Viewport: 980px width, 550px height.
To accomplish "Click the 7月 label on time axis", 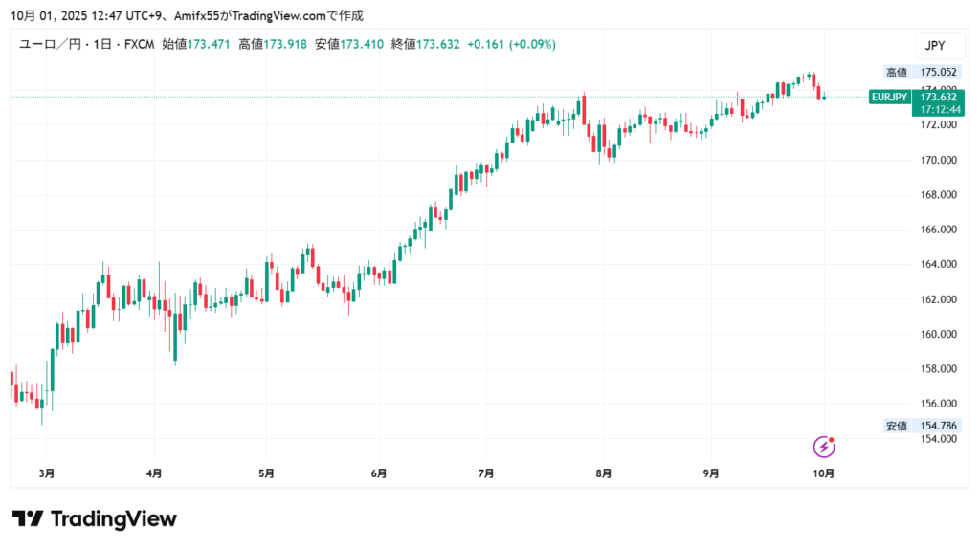I will (486, 473).
